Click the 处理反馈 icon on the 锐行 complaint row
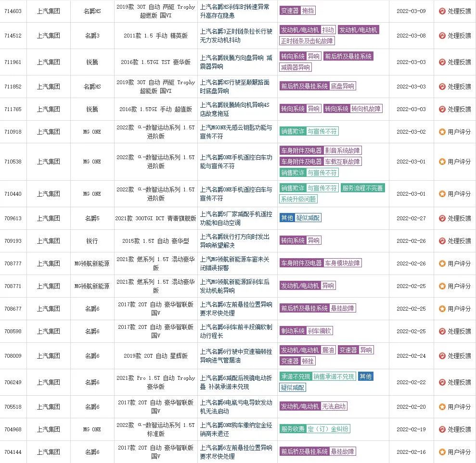This screenshot has width=476, height=463. tap(443, 240)
